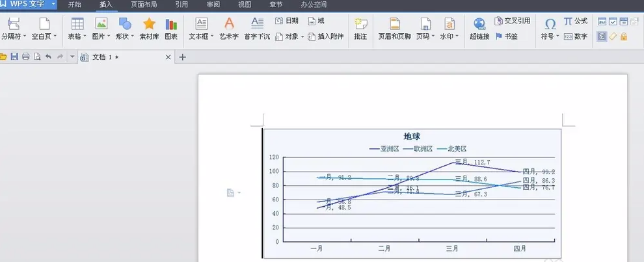Insert checkbox form field control
The image size is (644, 262).
pyautogui.click(x=613, y=21)
